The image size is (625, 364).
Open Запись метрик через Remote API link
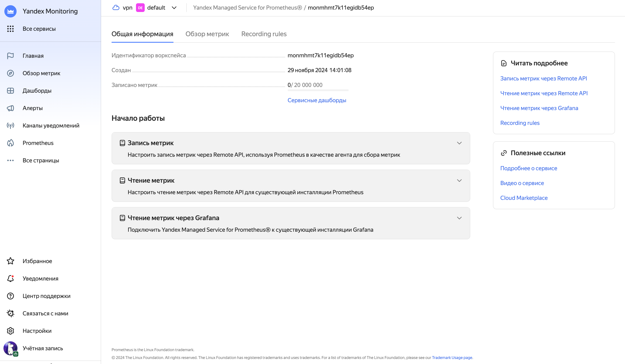coord(543,78)
